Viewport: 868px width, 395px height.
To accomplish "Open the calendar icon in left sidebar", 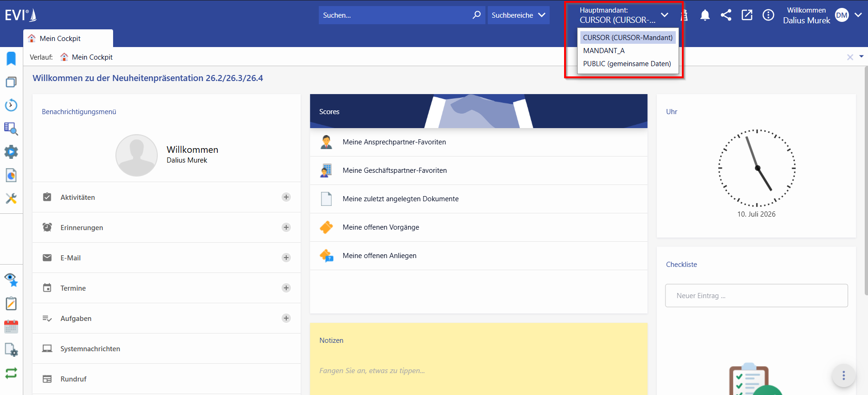I will 11,327.
